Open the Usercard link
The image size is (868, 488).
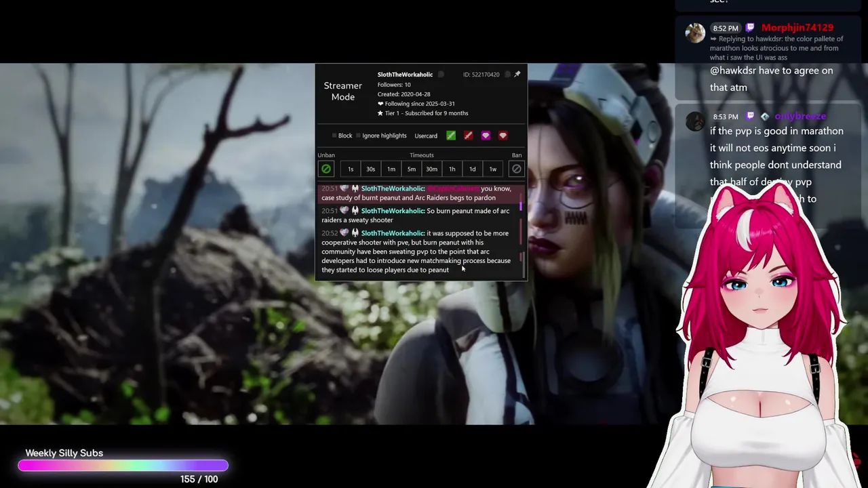point(426,136)
